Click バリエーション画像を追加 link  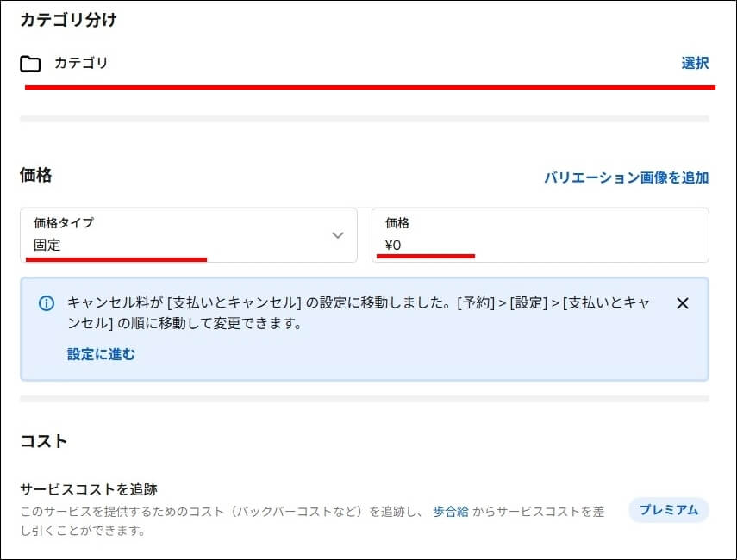tap(626, 177)
